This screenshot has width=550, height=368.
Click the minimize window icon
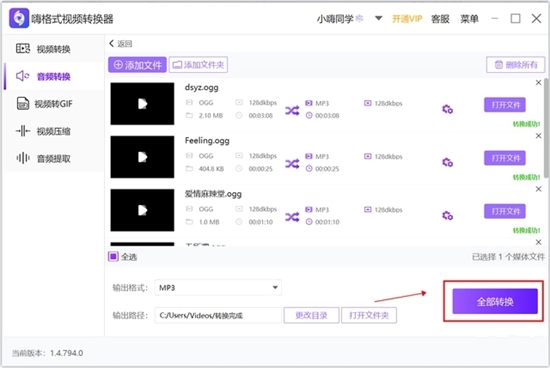pyautogui.click(x=495, y=18)
